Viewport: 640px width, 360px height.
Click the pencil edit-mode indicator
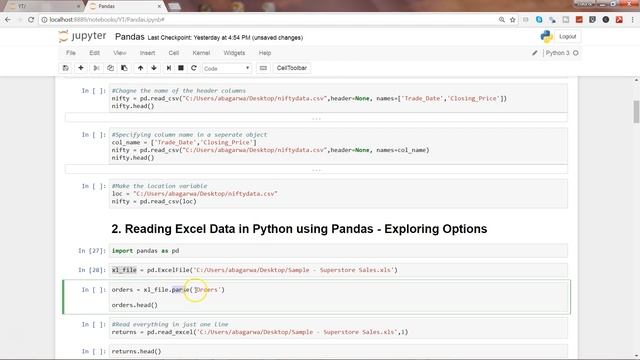(x=535, y=53)
